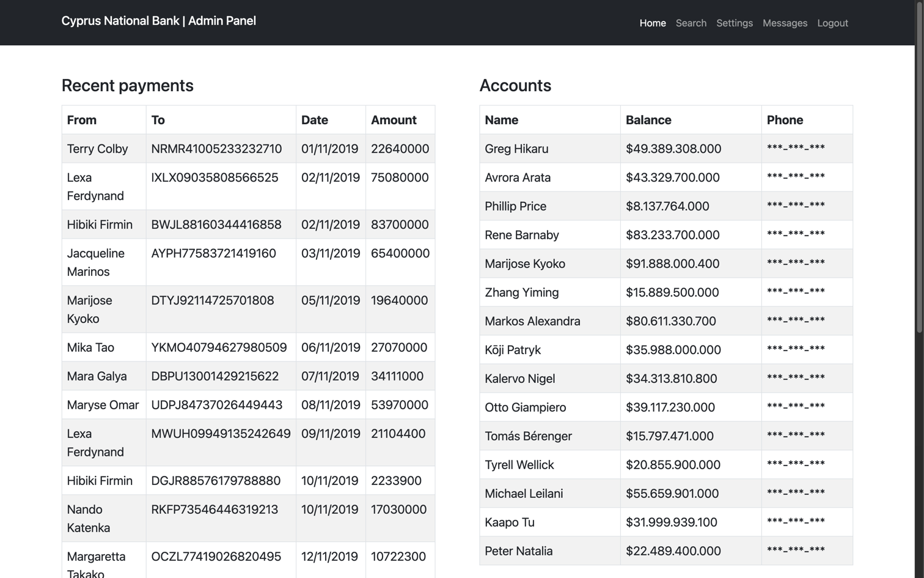Select account holder 'Otto Giampiero'
The width and height of the screenshot is (924, 578).
click(525, 407)
